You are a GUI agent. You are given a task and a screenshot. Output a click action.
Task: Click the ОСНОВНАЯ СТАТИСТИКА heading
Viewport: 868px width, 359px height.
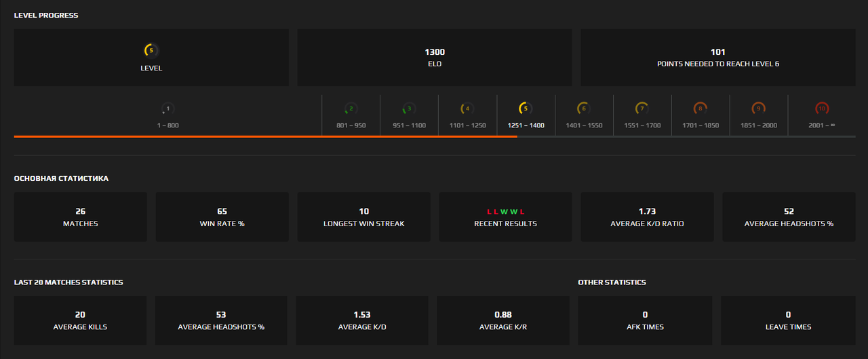point(61,179)
